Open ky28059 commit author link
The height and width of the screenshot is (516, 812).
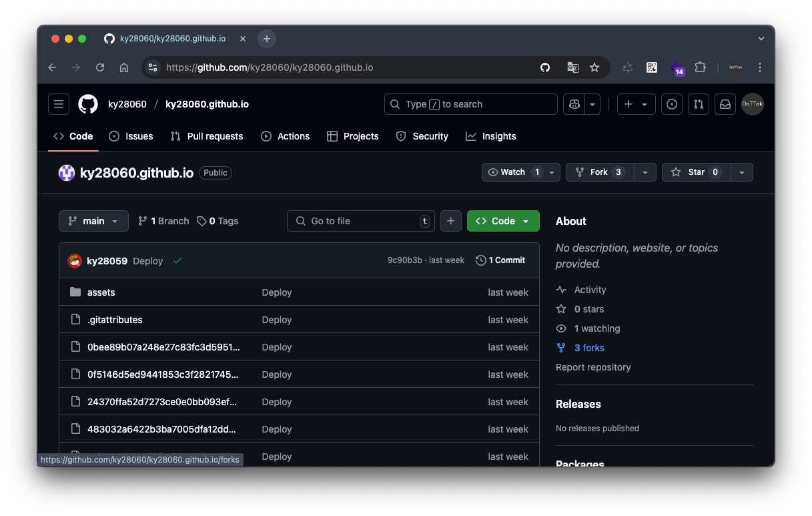(107, 260)
